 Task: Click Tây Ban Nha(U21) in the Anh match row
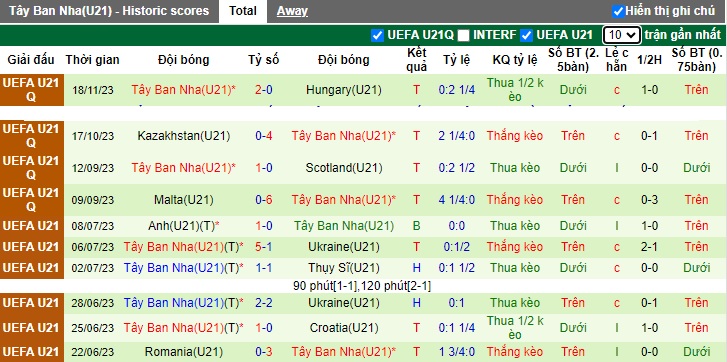click(344, 226)
